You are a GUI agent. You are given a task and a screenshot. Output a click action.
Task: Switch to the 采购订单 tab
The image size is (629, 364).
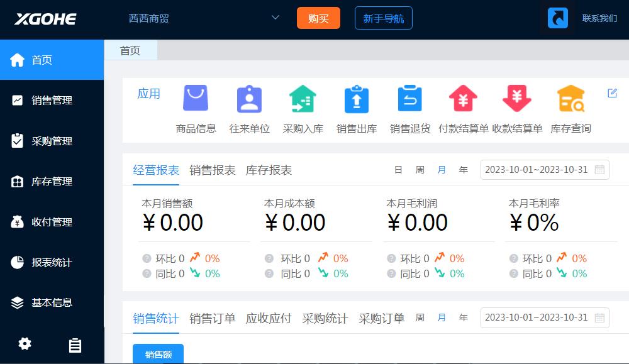382,318
